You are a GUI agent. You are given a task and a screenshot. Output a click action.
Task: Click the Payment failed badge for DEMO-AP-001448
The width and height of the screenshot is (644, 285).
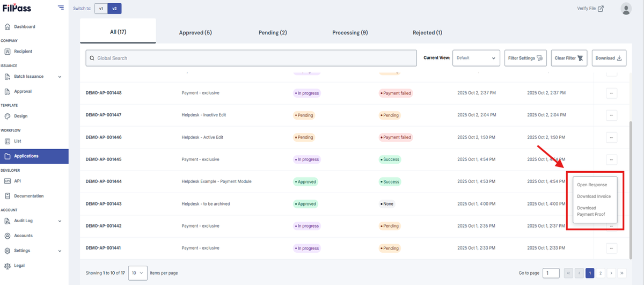(x=396, y=93)
